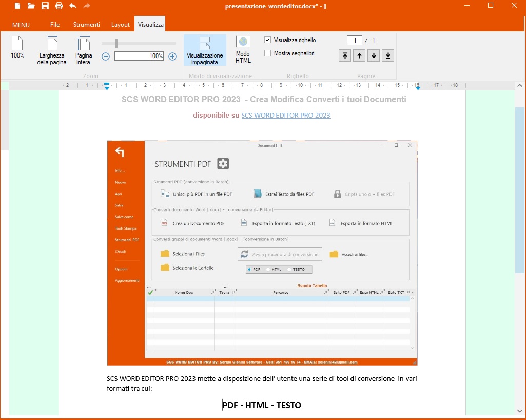Screen dimensions: 526x420
Task: Enable the Mostra segnalibri checkbox
Action: tap(268, 53)
